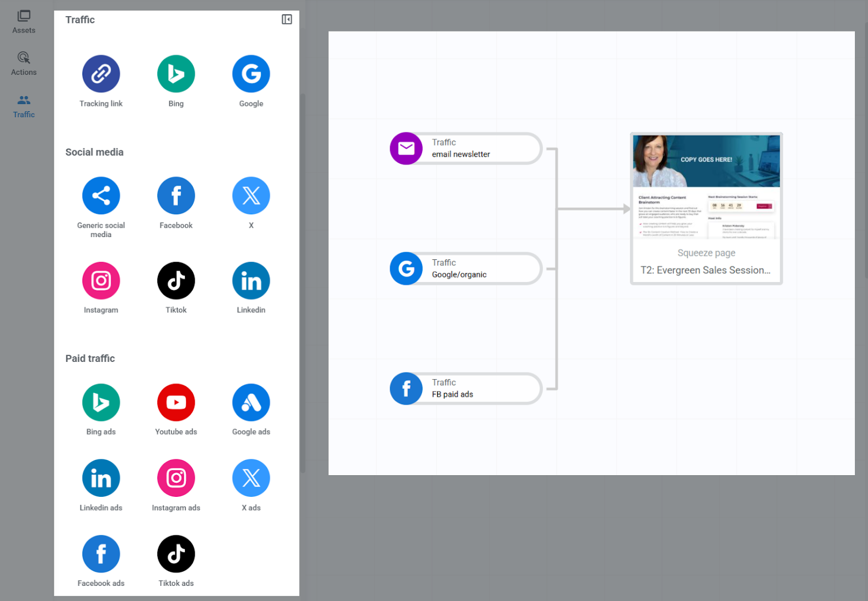Select the Tiktok social media icon

(176, 280)
